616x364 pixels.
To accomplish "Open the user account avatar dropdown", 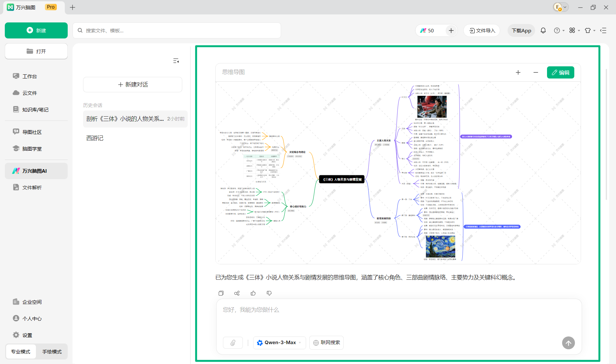I will [561, 7].
